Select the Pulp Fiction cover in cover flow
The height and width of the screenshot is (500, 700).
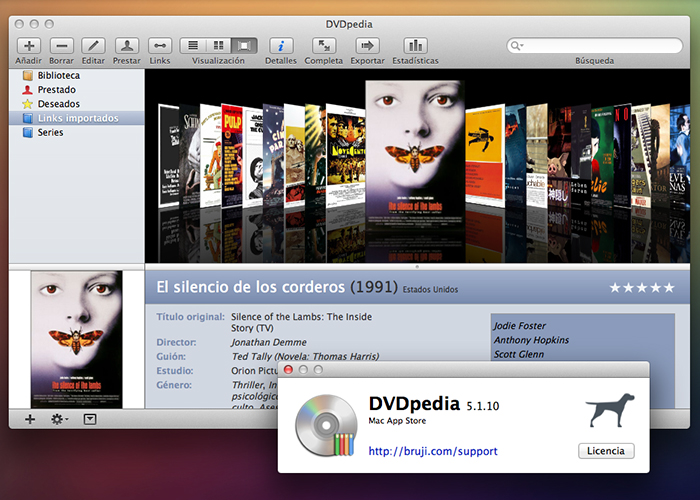tap(232, 156)
